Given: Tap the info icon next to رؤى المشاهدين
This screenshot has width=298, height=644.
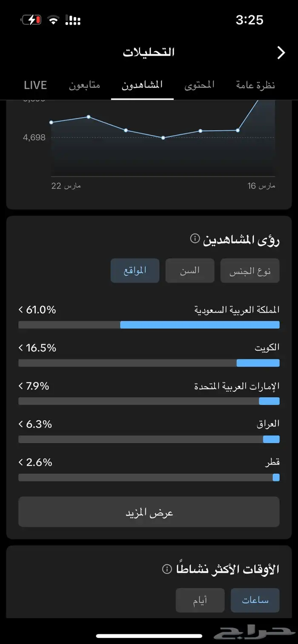Looking at the screenshot, I should 195,238.
